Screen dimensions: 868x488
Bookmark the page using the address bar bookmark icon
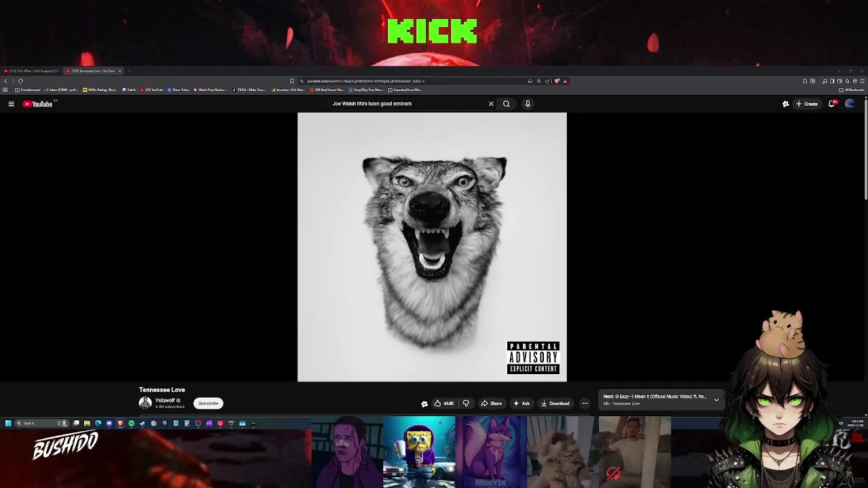[292, 81]
